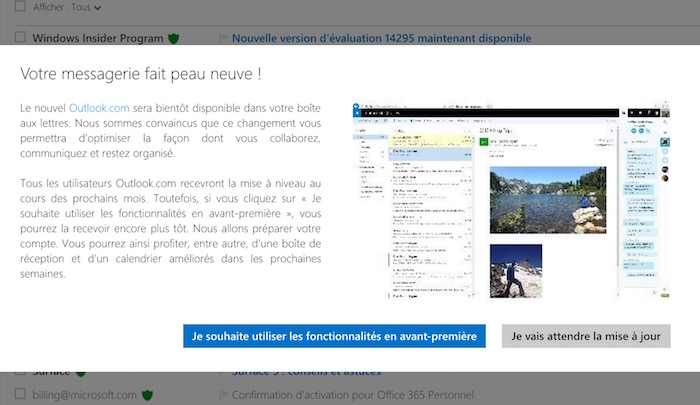Check the Windows Insider Program message checkbox
The image size is (700, 405).
point(20,38)
